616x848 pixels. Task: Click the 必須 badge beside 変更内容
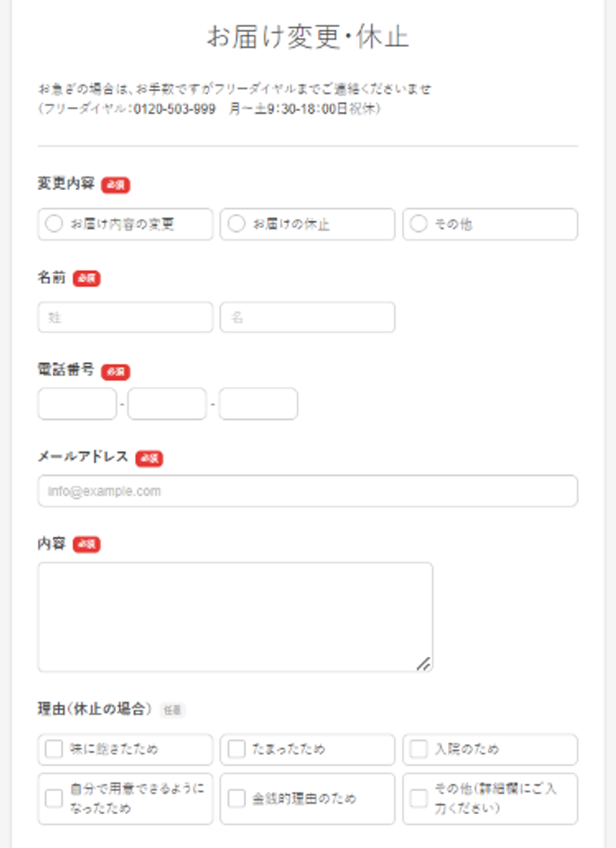[x=115, y=185]
